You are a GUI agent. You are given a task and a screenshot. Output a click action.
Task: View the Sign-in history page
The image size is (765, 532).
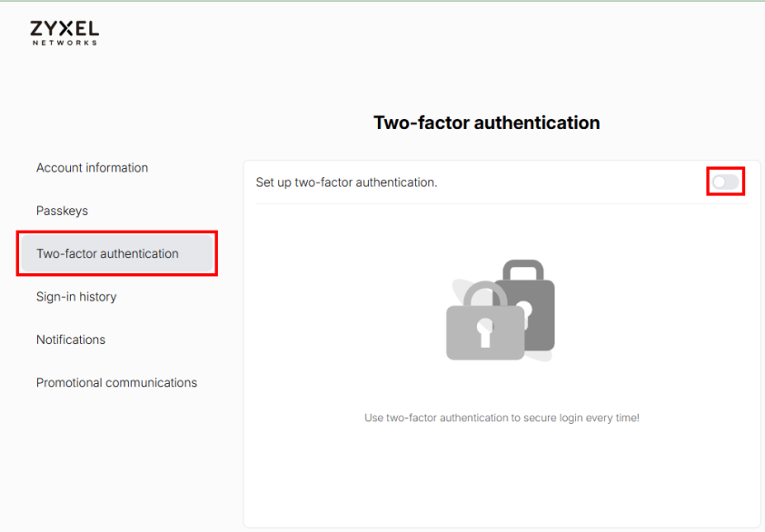click(76, 297)
